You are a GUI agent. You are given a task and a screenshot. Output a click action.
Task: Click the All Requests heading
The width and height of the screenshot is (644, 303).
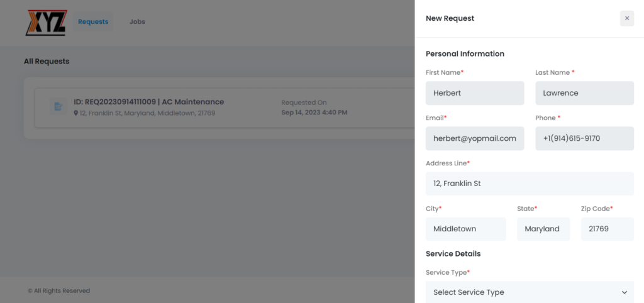tap(47, 61)
